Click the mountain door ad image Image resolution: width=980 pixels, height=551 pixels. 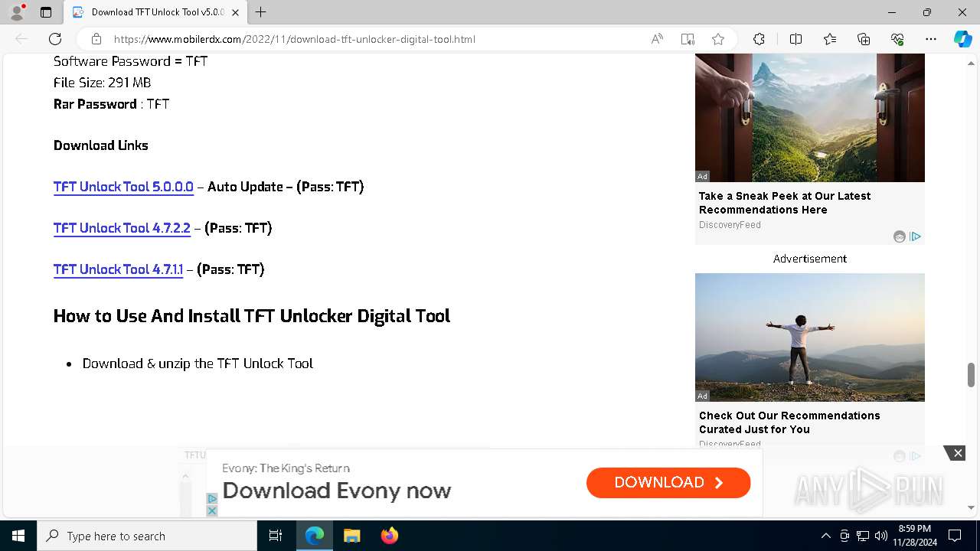point(810,118)
